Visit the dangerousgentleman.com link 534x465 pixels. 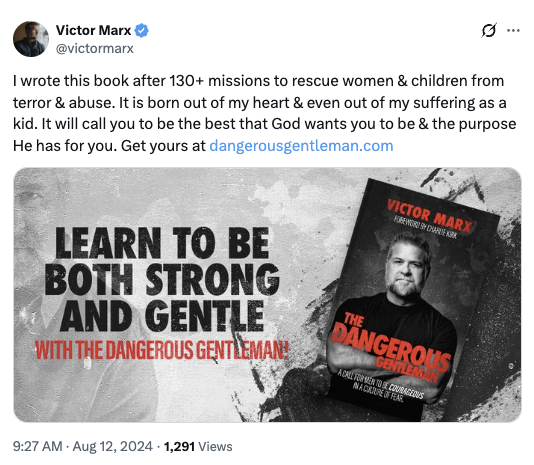[301, 146]
